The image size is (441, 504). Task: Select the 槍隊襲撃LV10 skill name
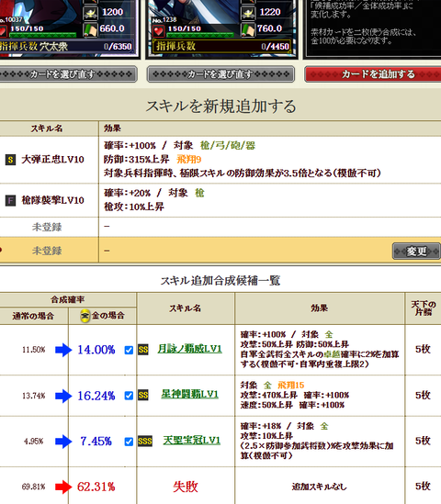click(52, 200)
